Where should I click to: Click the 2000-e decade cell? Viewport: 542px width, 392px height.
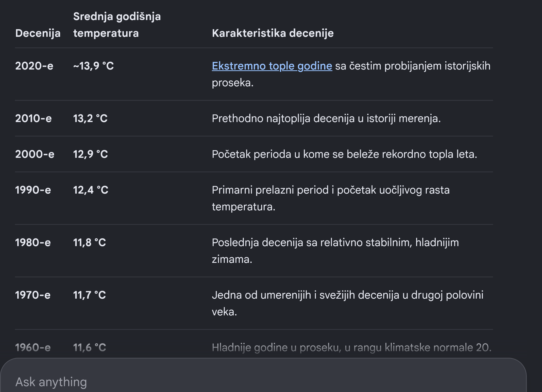(35, 154)
